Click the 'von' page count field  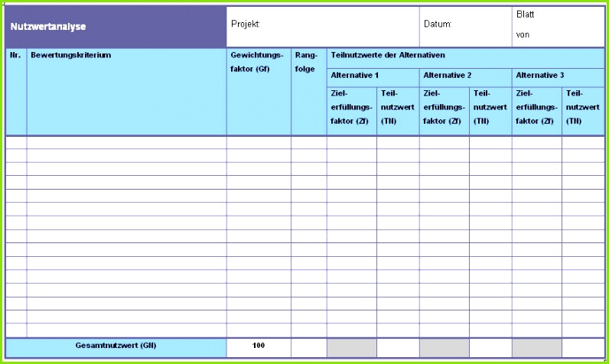tap(557, 35)
